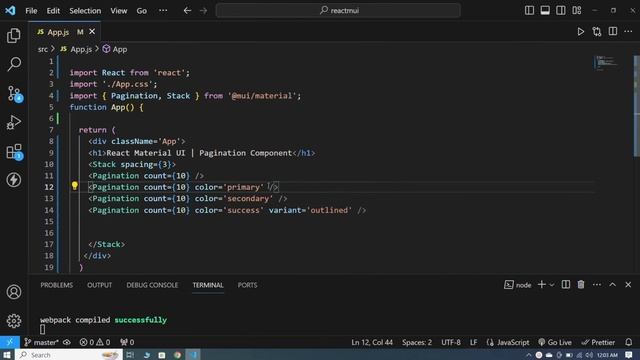This screenshot has width=640, height=360.
Task: Open the launch profile dropdown next to plus
Action: tap(552, 284)
